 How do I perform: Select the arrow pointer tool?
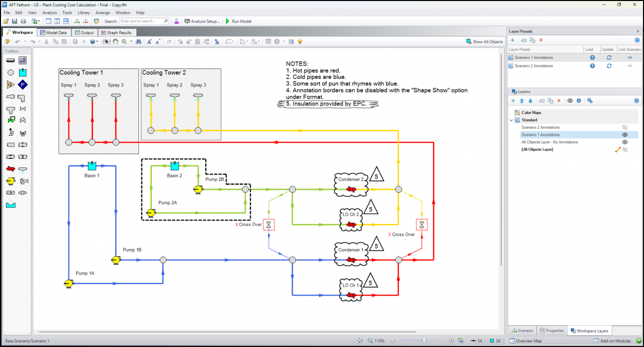tap(107, 42)
